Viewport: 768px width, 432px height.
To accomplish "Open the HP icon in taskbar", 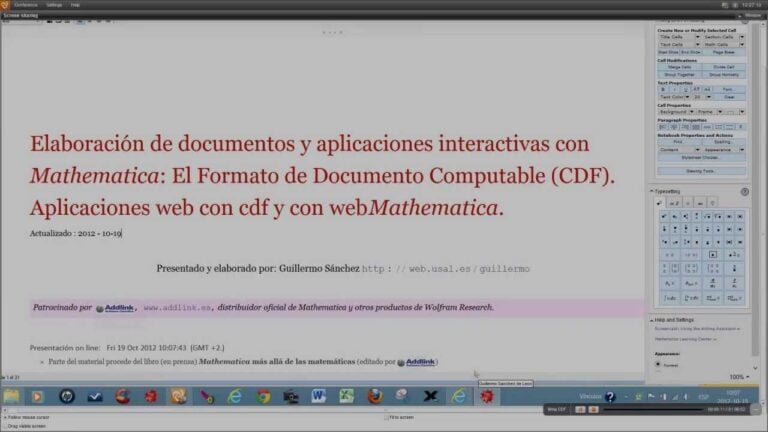I will point(67,396).
